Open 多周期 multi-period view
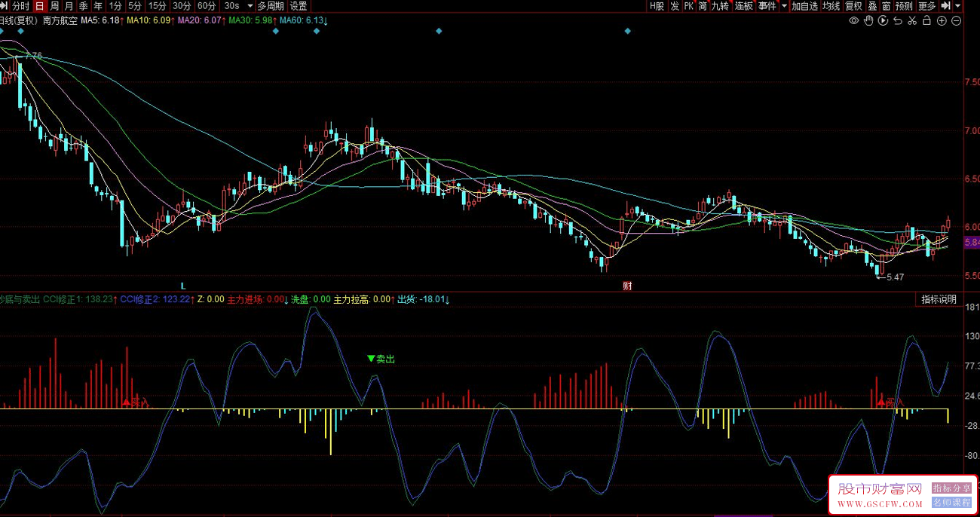 [271, 6]
